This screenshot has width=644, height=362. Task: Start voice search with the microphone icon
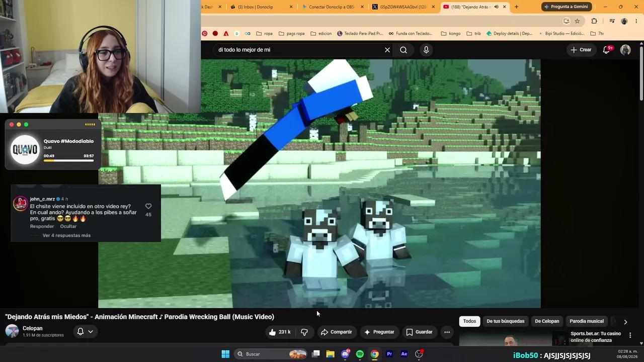426,50
